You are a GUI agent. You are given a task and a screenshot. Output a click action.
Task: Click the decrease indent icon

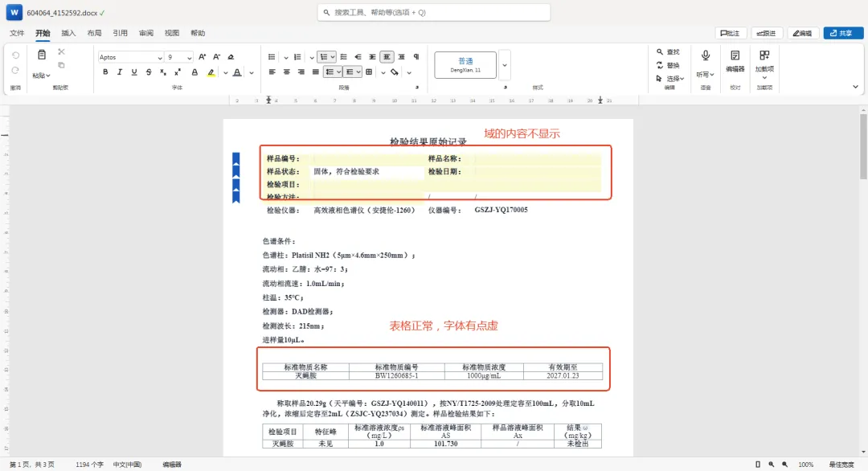click(x=358, y=57)
